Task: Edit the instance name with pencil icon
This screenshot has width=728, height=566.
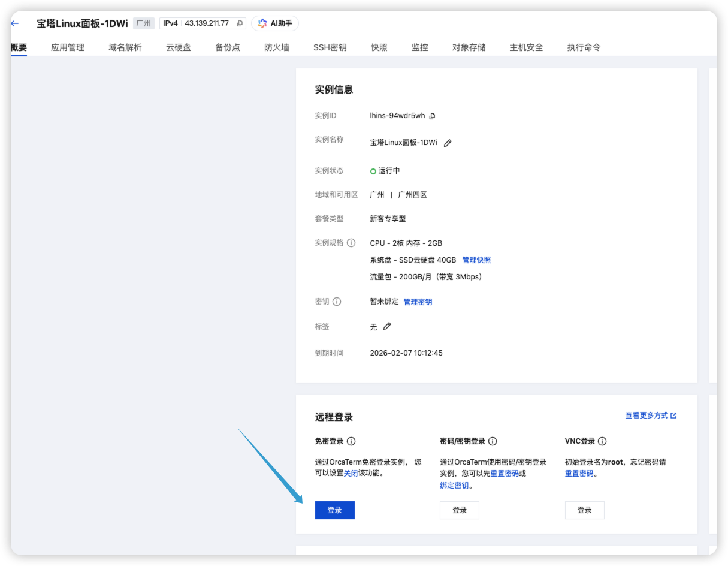Action: (448, 143)
